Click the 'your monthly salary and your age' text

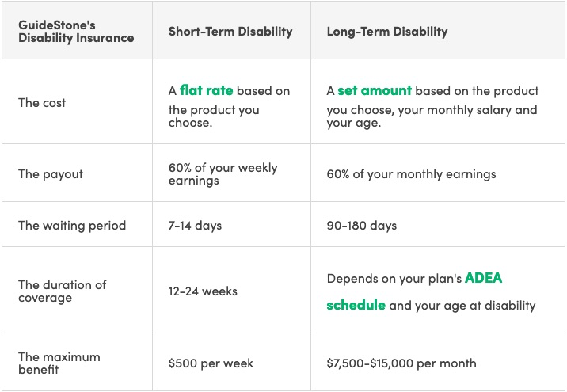(432, 116)
